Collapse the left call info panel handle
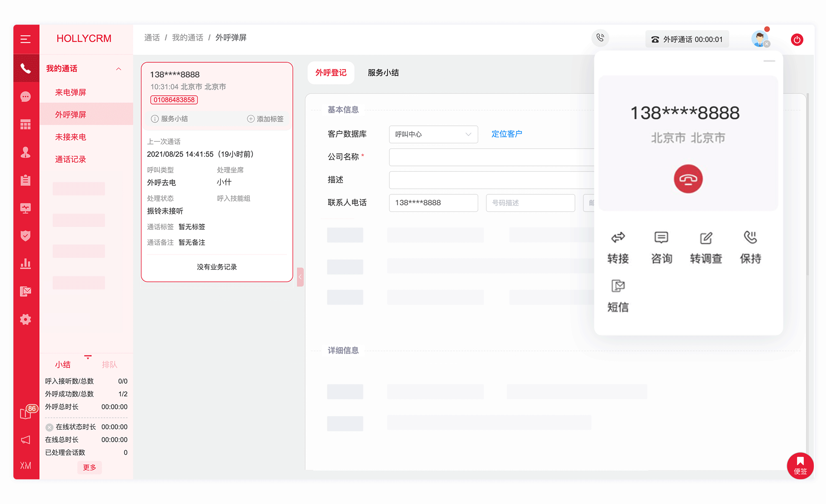 pos(300,277)
